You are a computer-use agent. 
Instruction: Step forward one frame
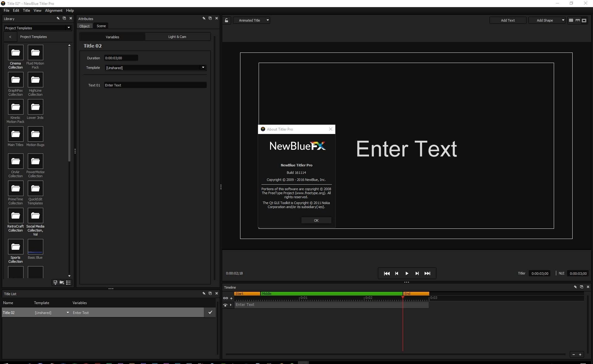click(417, 274)
